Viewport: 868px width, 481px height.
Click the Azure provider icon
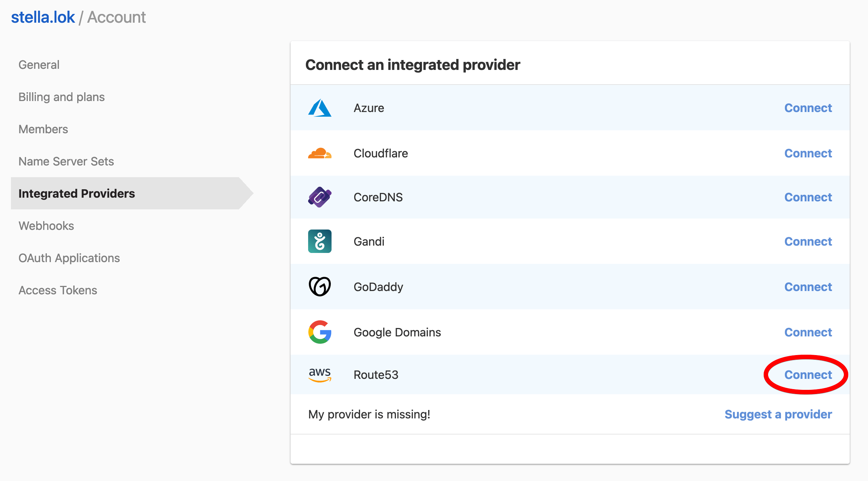320,108
